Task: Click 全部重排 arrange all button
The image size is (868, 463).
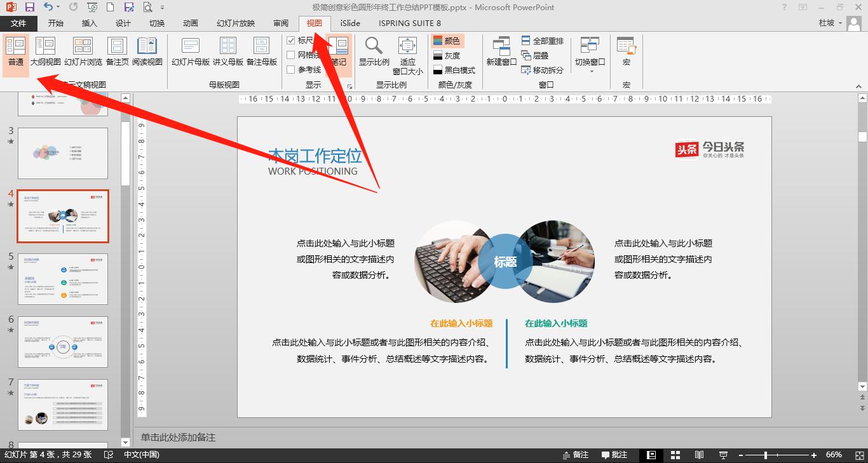Action: click(x=542, y=41)
